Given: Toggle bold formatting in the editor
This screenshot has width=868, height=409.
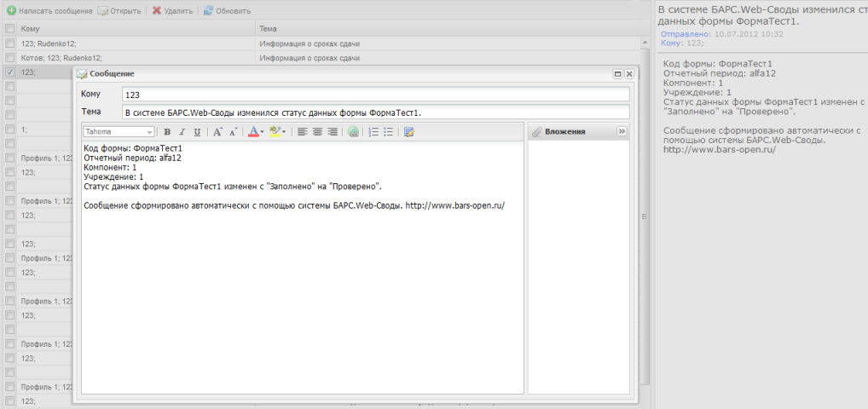Looking at the screenshot, I should tap(167, 132).
